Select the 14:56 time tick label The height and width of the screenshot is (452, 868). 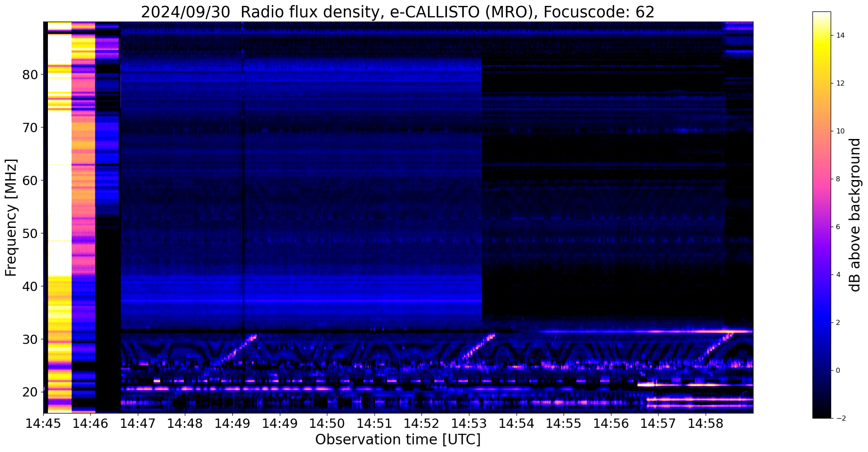click(611, 423)
